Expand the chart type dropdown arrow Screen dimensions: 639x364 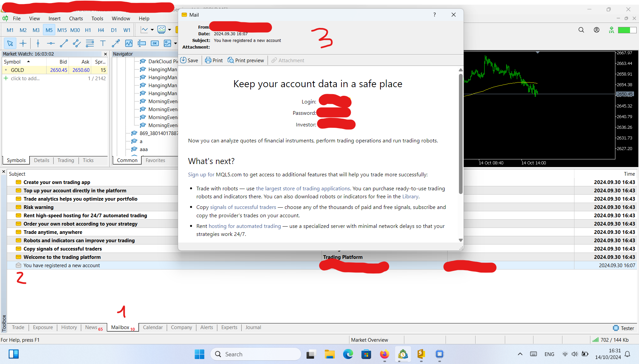pyautogui.click(x=152, y=30)
